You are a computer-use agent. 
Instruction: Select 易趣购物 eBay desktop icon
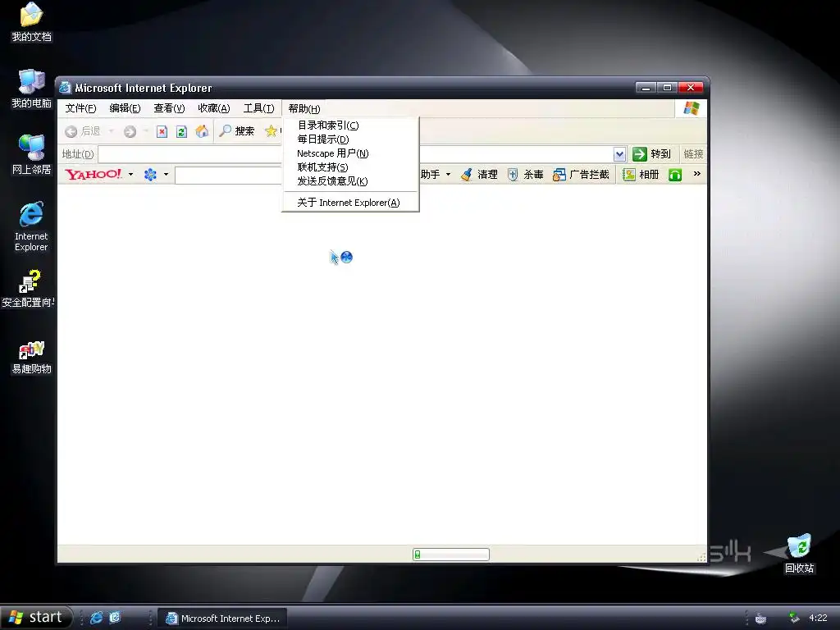click(32, 357)
